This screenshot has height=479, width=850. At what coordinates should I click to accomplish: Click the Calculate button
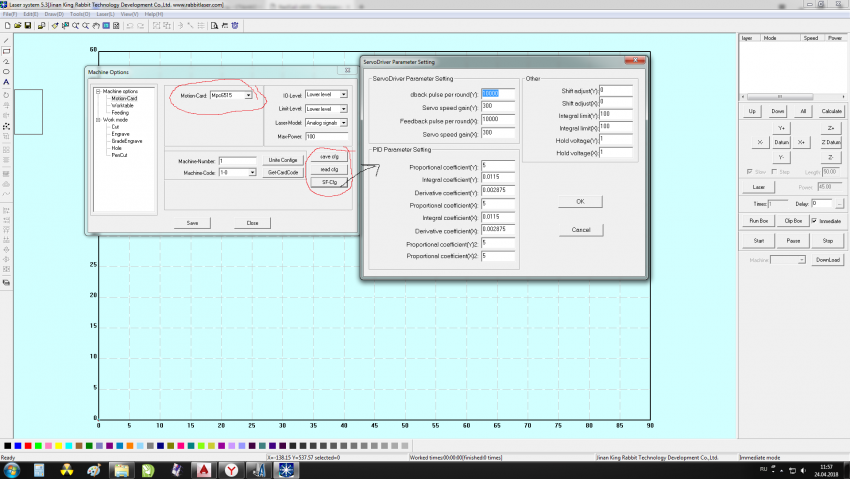[831, 111]
